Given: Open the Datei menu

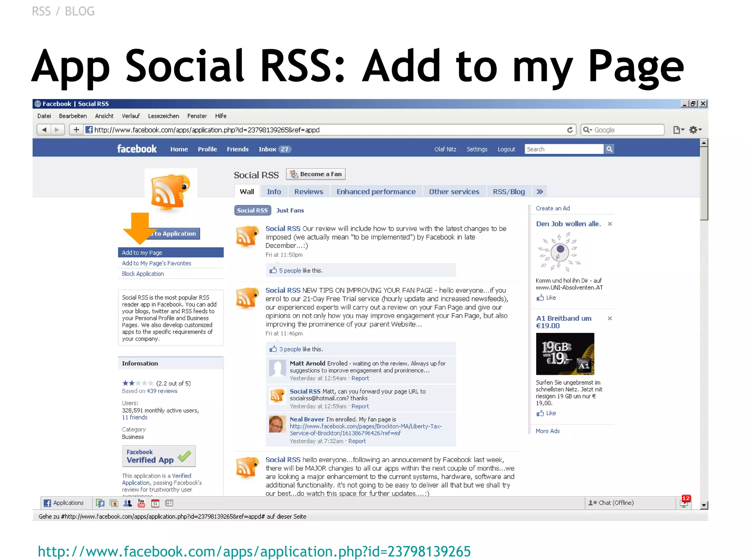Looking at the screenshot, I should 44,116.
